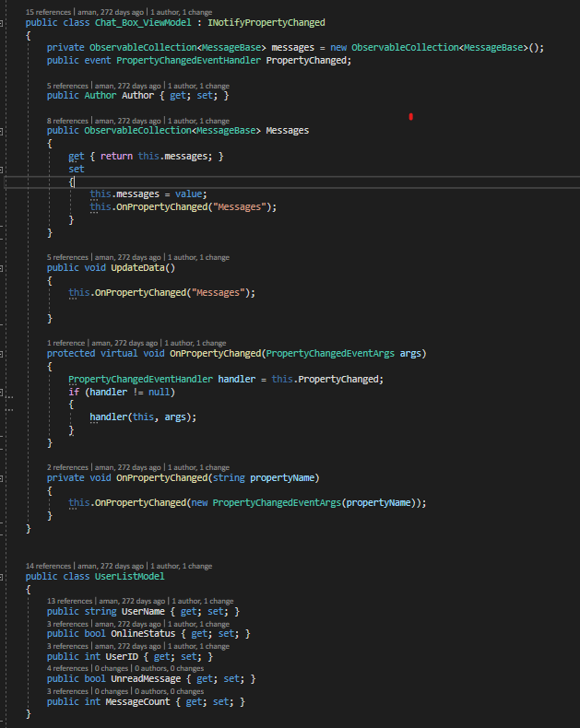Click the 'UnreadMessage' property name
Viewport: 580px width, 728px height.
tap(146, 679)
